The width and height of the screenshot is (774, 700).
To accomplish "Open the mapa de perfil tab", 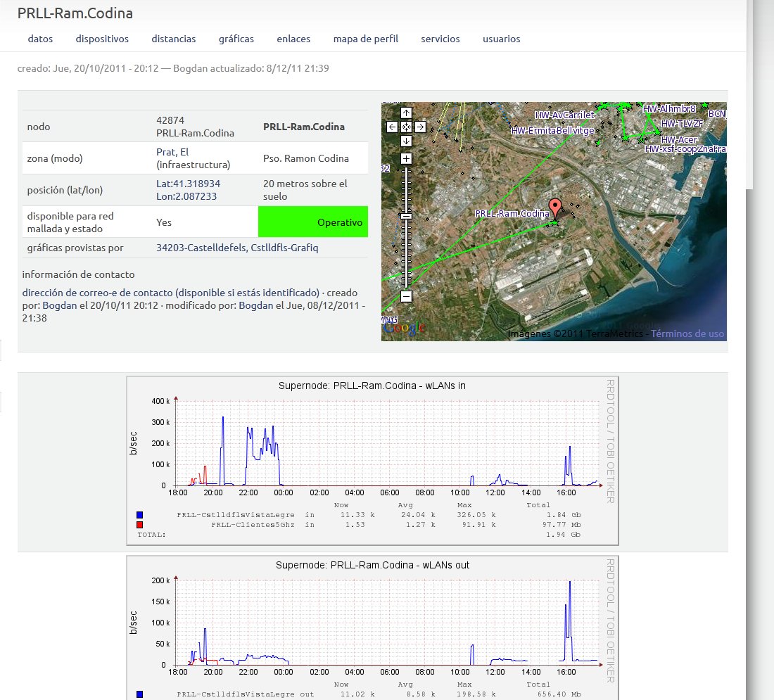I will (366, 39).
